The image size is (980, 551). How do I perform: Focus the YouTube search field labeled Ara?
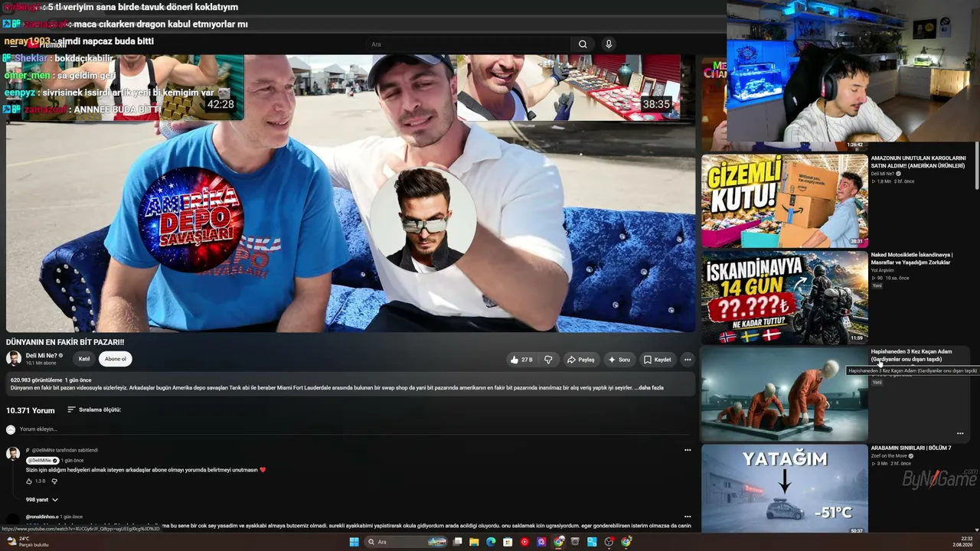(467, 44)
